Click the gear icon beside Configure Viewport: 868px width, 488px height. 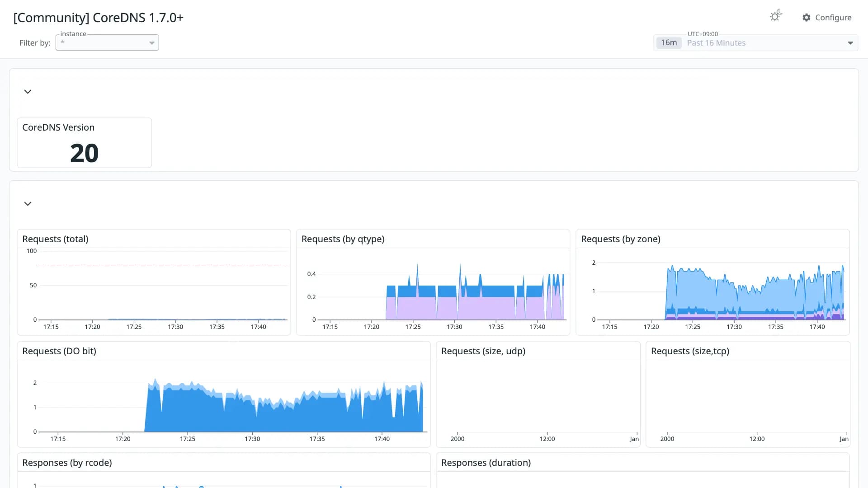click(x=807, y=17)
